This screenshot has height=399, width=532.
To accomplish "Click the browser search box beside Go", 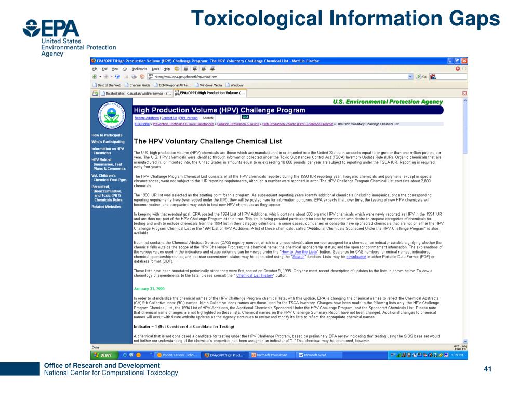I will pos(448,77).
